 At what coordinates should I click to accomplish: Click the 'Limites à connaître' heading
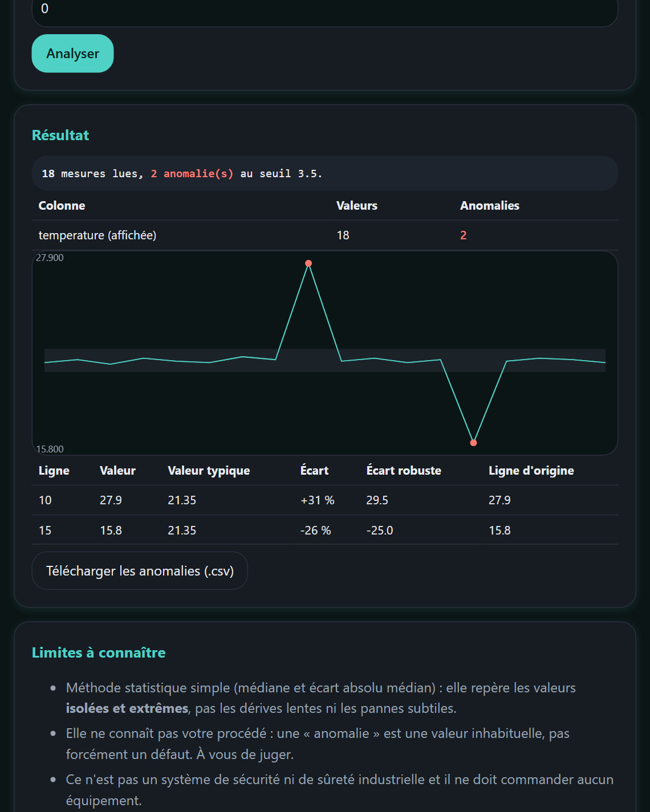point(99,652)
